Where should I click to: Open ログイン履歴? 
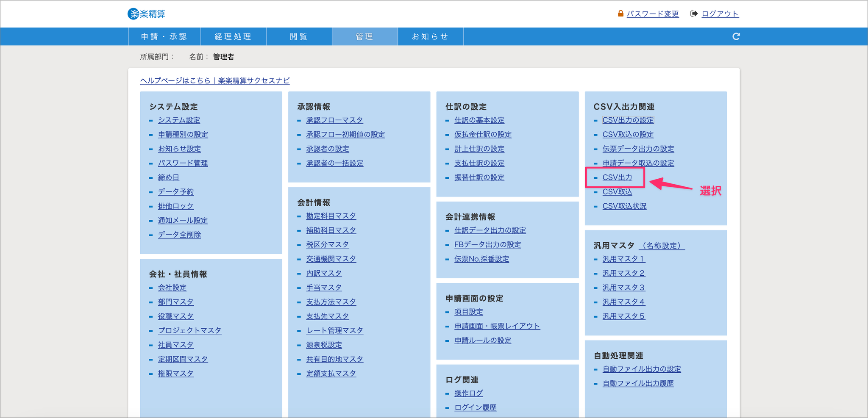[x=475, y=408]
